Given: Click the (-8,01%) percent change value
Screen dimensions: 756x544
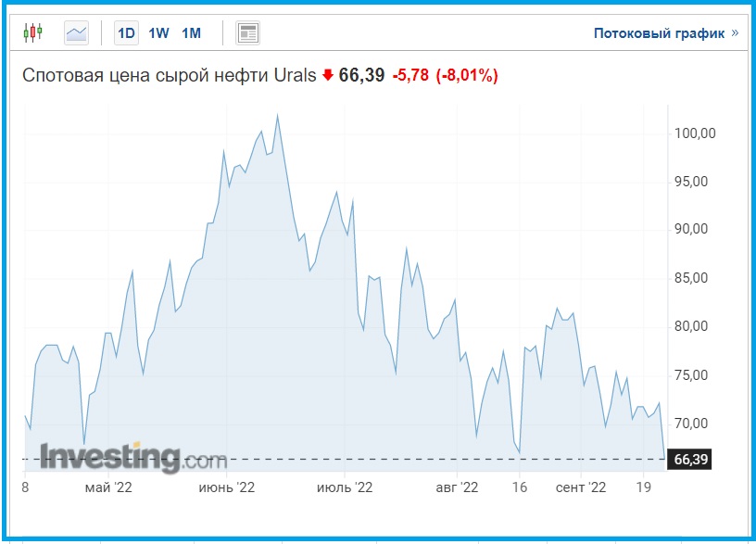Looking at the screenshot, I should click(467, 75).
